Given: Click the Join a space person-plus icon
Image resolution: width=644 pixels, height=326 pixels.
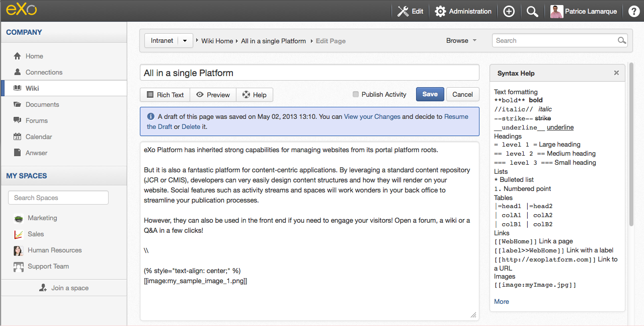Looking at the screenshot, I should 43,288.
